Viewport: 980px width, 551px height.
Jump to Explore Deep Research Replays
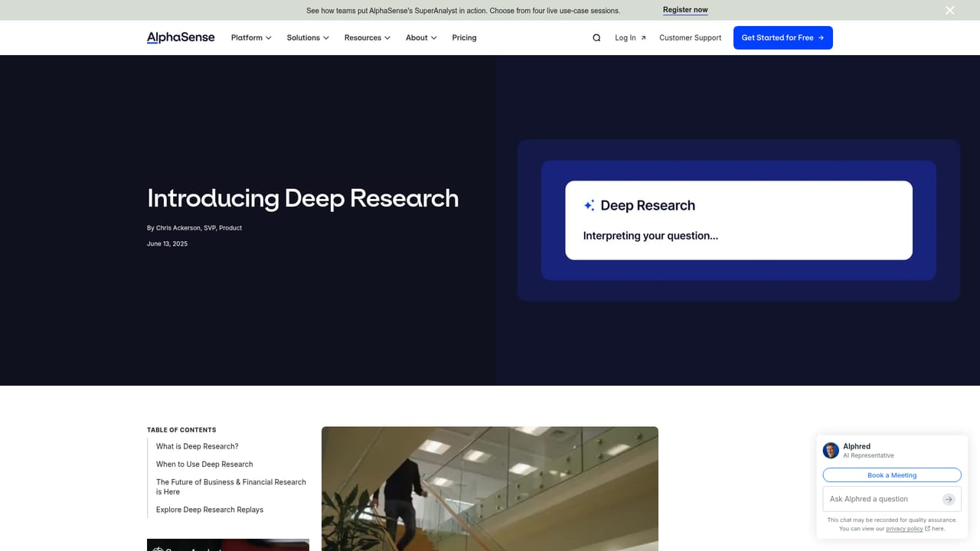[210, 510]
